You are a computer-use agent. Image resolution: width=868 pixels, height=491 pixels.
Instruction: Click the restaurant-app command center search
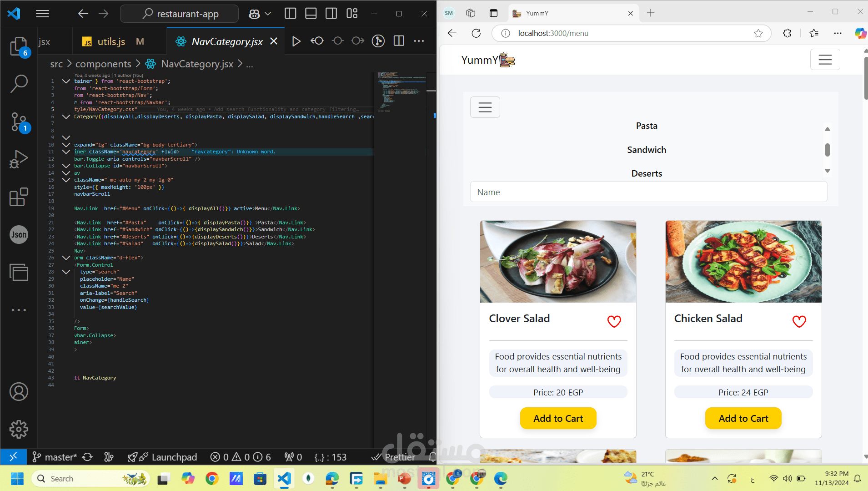click(x=179, y=14)
